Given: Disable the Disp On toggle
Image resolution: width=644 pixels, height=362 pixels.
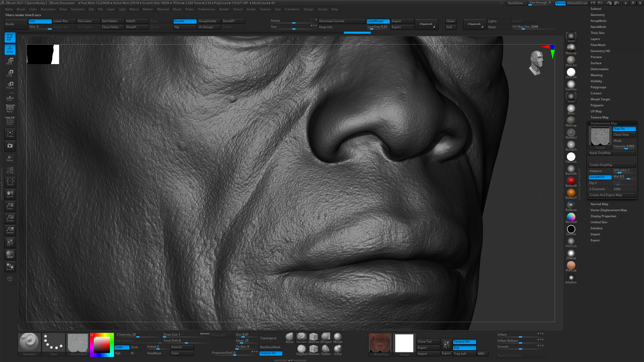Looking at the screenshot, I should [x=624, y=129].
